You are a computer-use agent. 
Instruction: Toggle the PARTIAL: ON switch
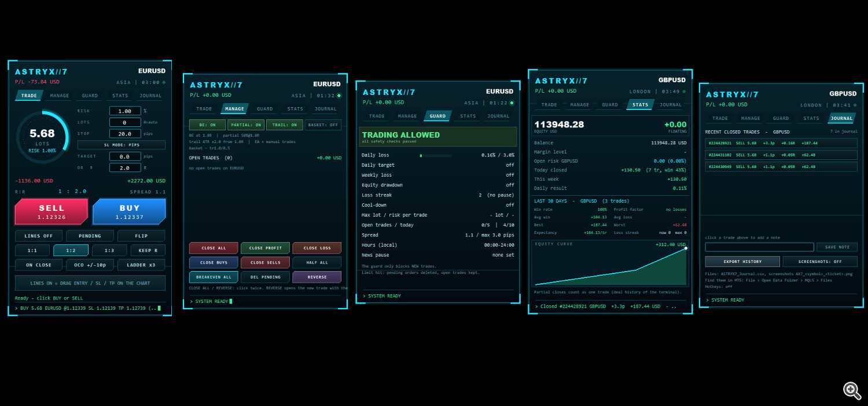coord(246,125)
